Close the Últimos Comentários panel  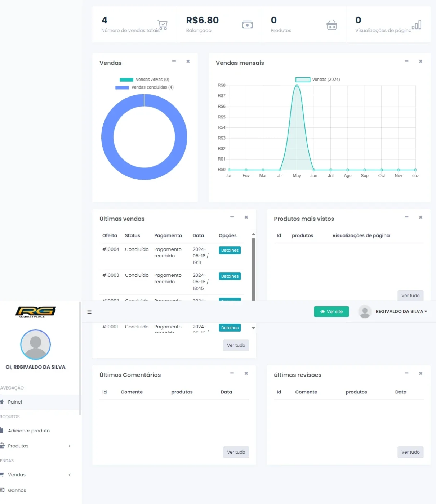pos(246,373)
